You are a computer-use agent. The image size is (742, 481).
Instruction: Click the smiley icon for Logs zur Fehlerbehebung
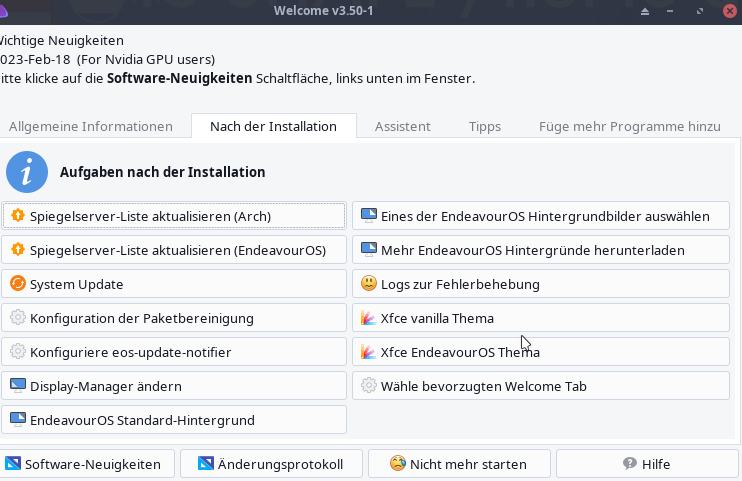point(369,284)
